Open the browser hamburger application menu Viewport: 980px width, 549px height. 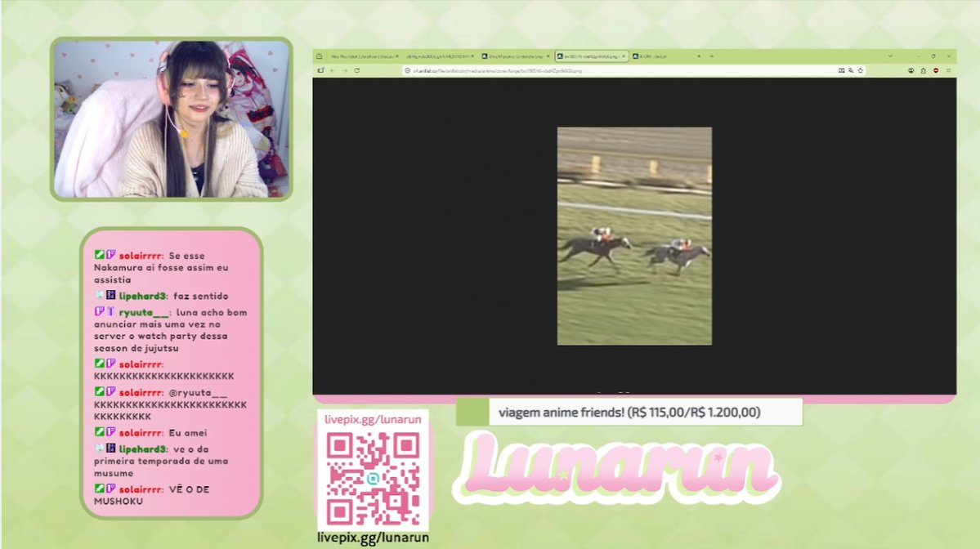[x=948, y=70]
